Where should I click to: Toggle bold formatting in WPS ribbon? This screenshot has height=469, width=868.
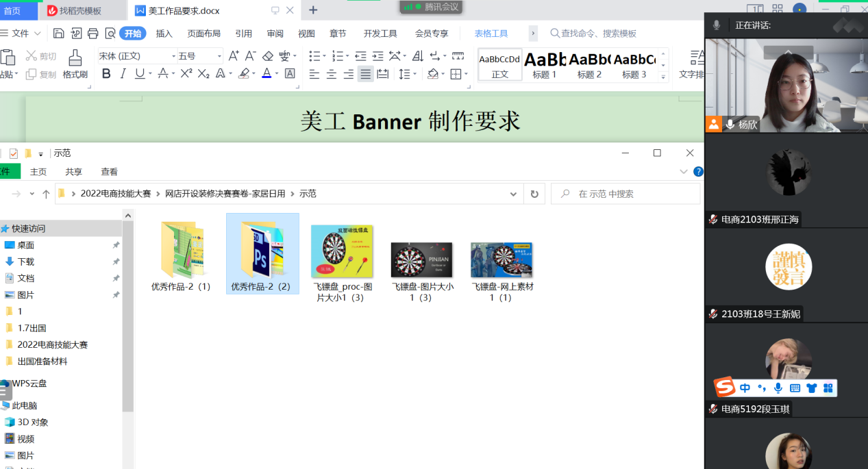(x=106, y=74)
